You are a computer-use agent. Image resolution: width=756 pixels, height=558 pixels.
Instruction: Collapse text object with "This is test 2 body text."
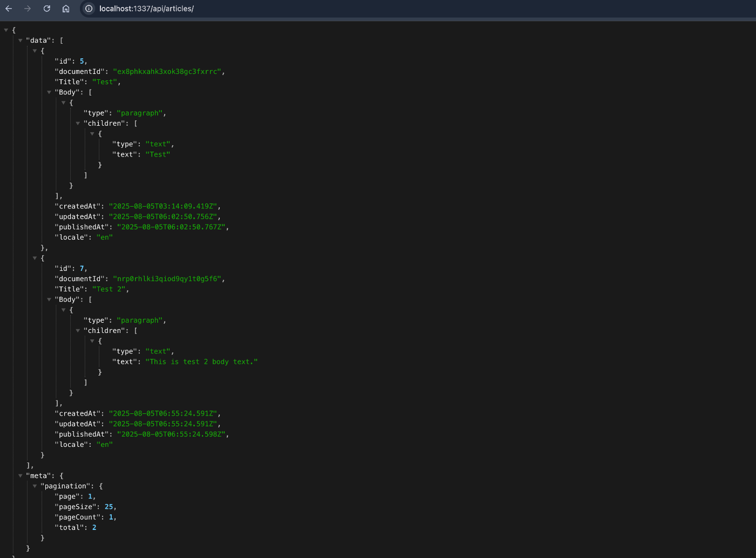(x=92, y=341)
